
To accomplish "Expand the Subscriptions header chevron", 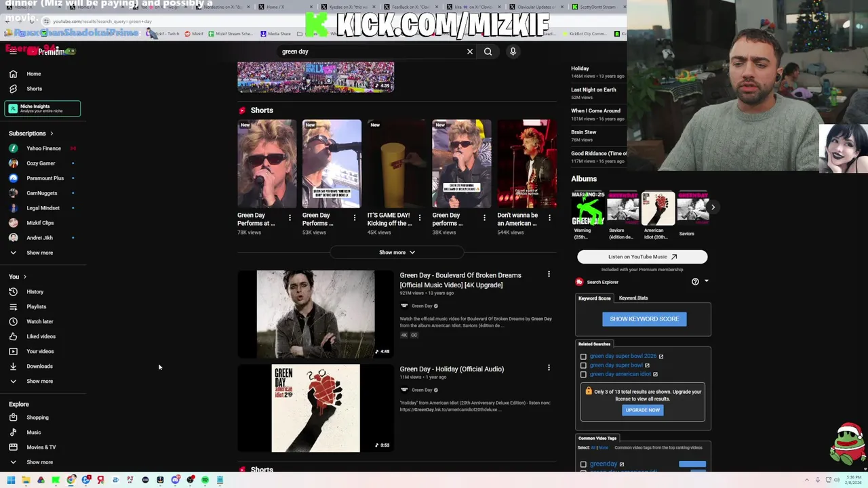I will pyautogui.click(x=52, y=134).
